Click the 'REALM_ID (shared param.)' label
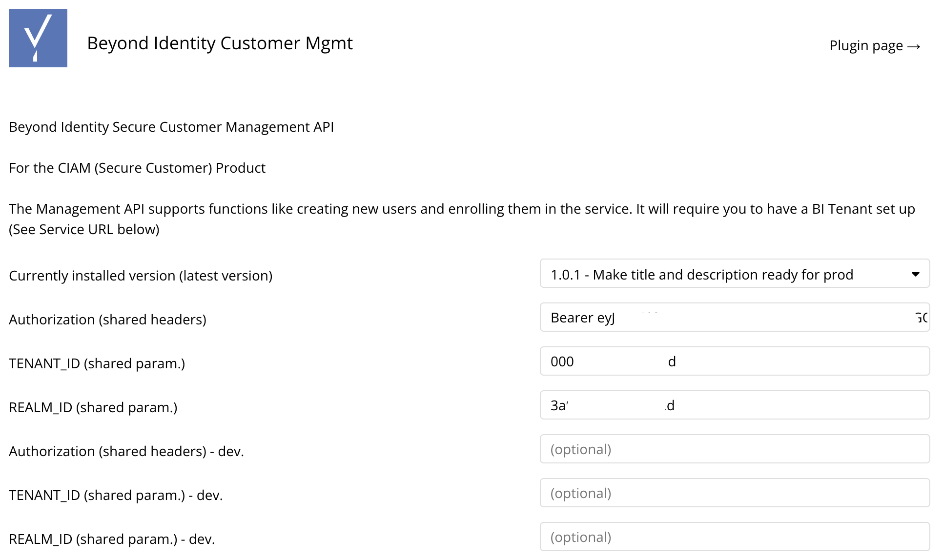 coord(93,408)
